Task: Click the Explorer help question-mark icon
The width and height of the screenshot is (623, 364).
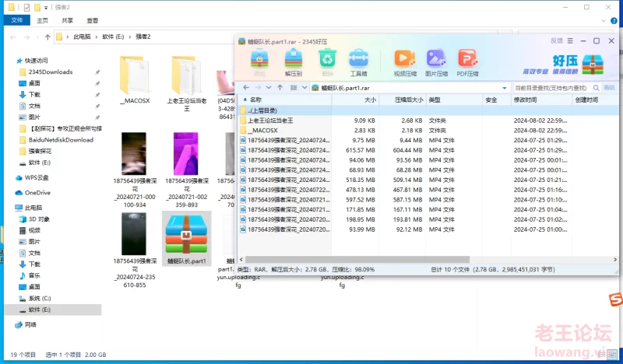Action: point(614,21)
